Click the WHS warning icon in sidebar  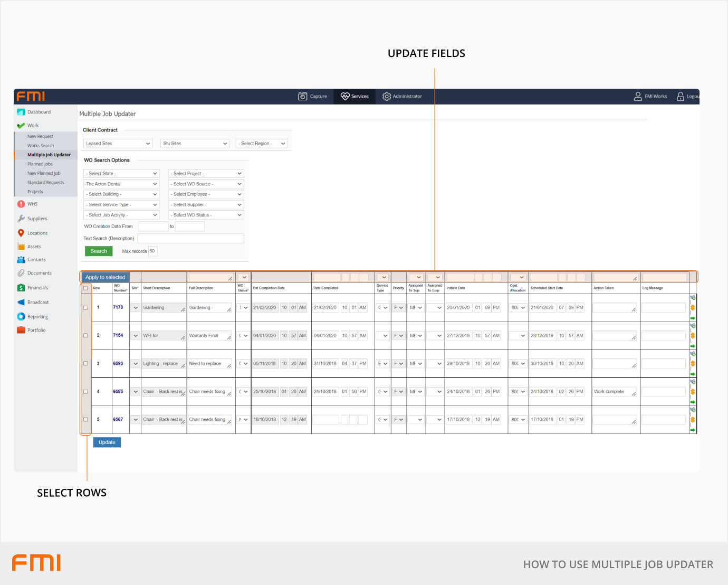pyautogui.click(x=21, y=204)
